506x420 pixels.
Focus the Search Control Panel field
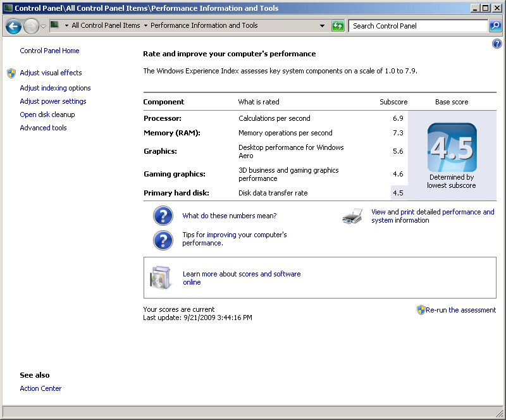click(417, 26)
